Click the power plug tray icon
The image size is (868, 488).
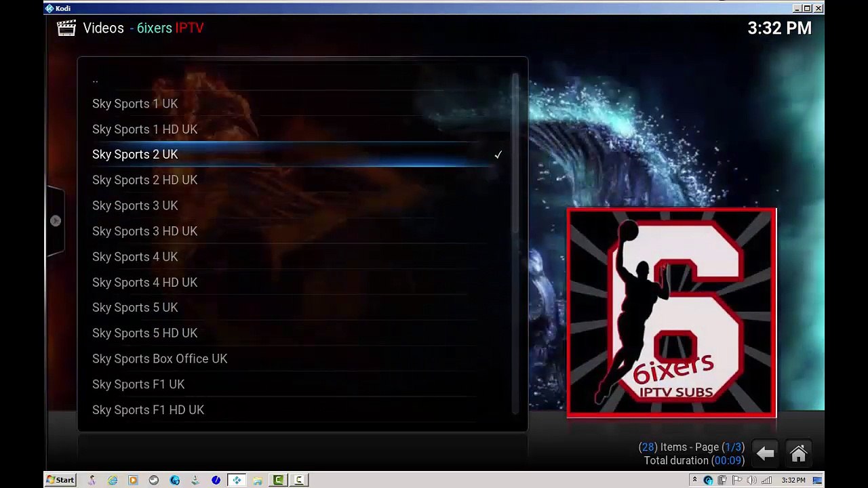pos(723,481)
